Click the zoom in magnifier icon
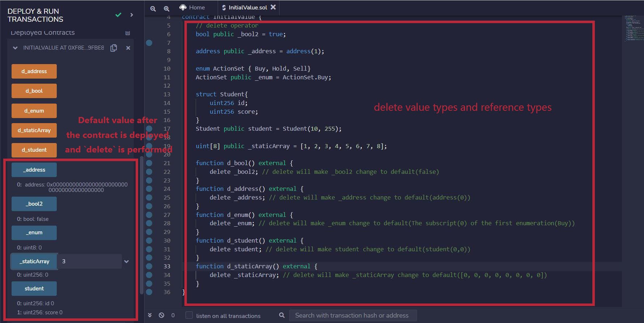Screen dimensions: 644x323 (x=166, y=8)
